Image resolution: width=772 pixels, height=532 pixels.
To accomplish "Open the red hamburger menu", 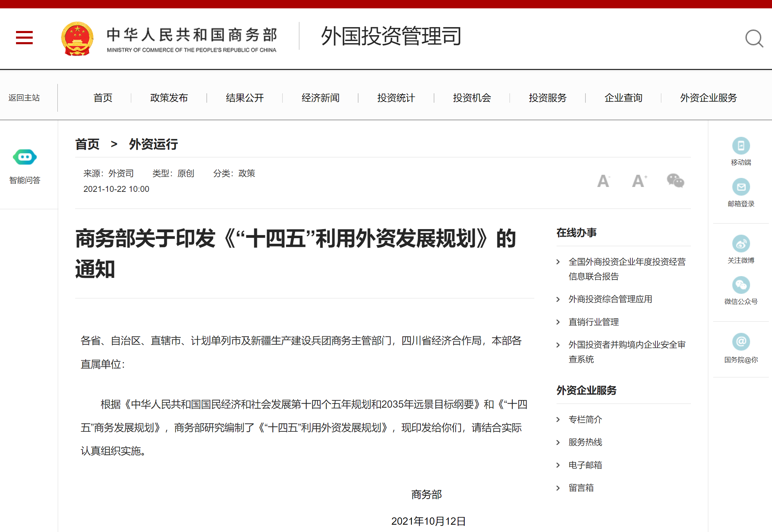I will pos(24,38).
